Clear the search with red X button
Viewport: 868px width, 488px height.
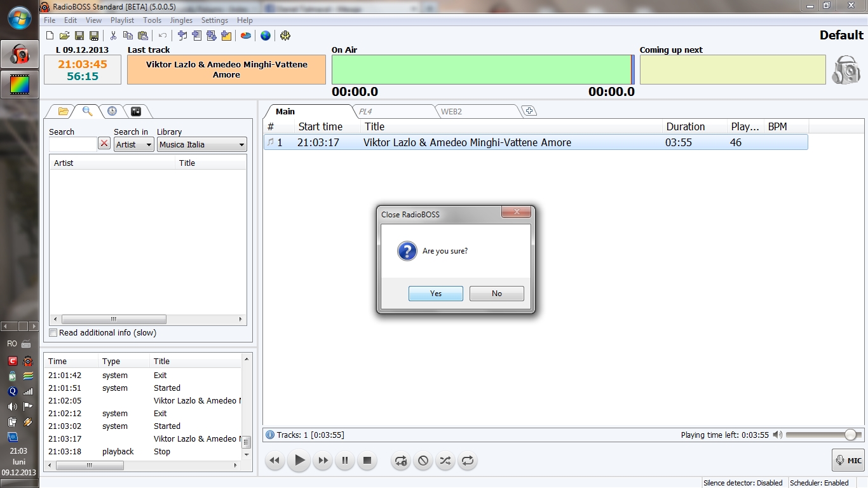tap(104, 144)
